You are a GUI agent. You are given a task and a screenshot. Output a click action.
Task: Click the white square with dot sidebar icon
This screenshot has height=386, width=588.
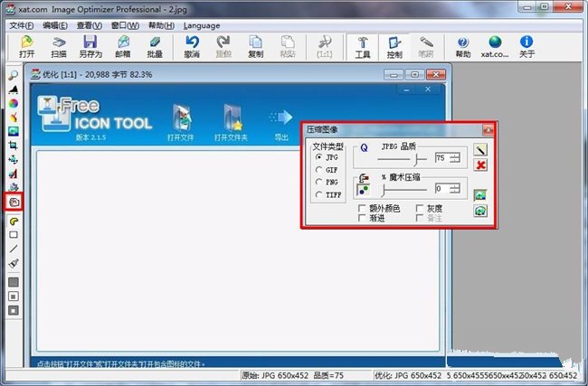click(14, 297)
